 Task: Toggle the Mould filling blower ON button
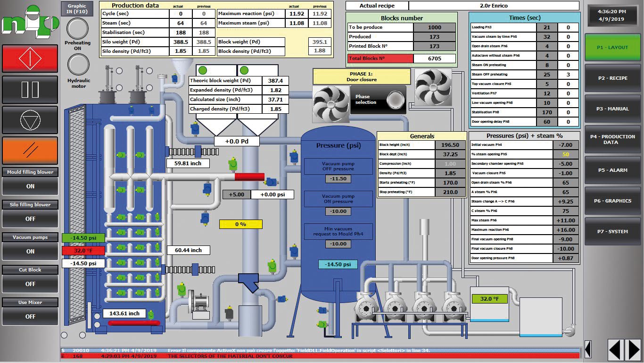30,186
